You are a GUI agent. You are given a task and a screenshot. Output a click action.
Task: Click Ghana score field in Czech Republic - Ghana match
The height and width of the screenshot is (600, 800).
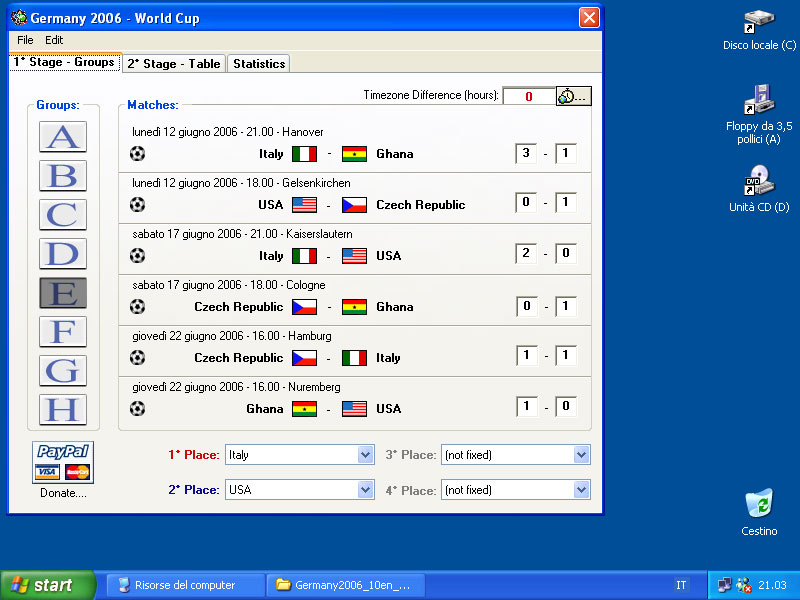coord(566,306)
